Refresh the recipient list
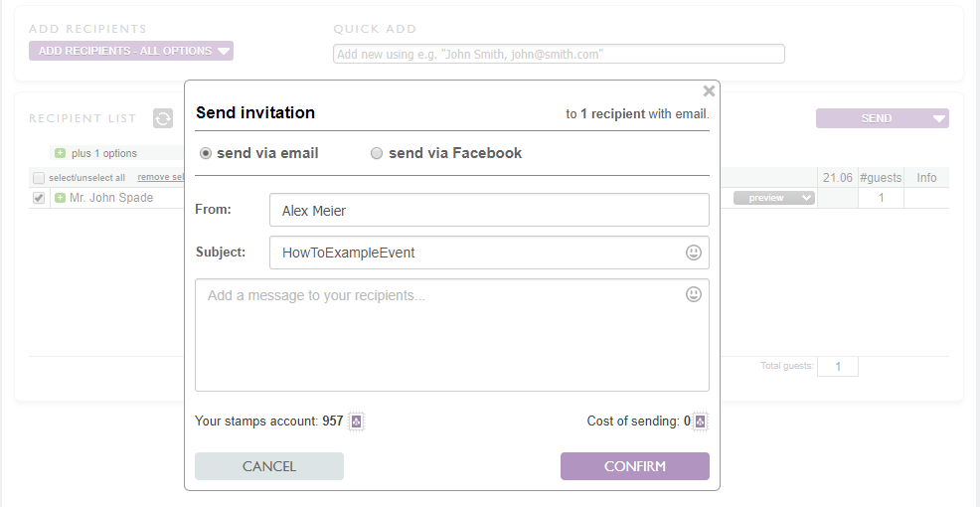 coord(163,118)
